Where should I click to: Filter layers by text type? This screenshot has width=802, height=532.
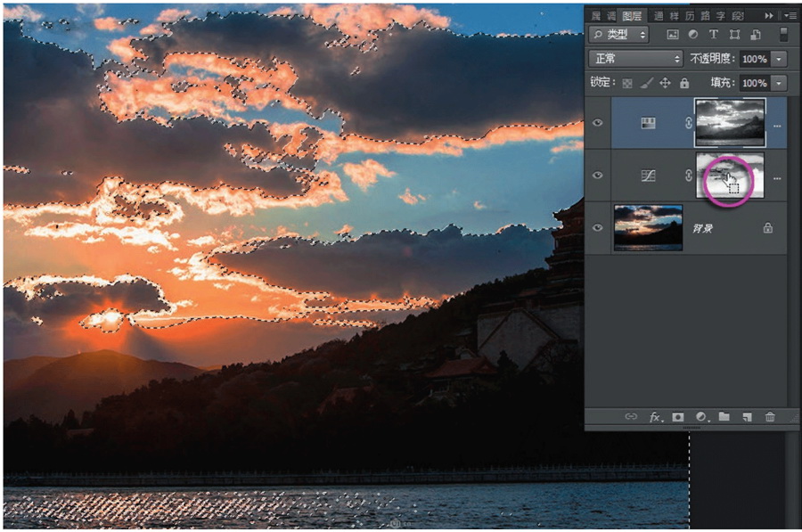[714, 34]
